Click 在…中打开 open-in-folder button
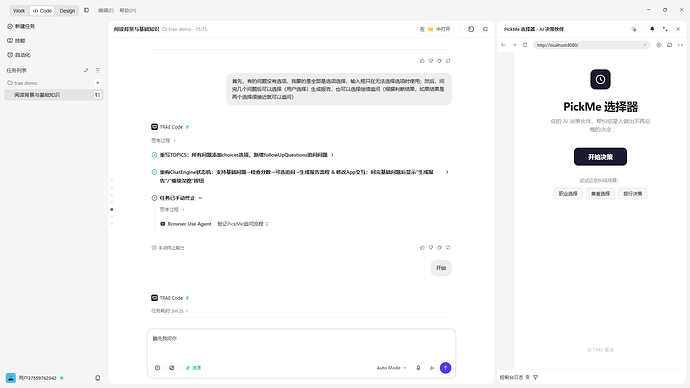This screenshot has height=388, width=690. 435,29
